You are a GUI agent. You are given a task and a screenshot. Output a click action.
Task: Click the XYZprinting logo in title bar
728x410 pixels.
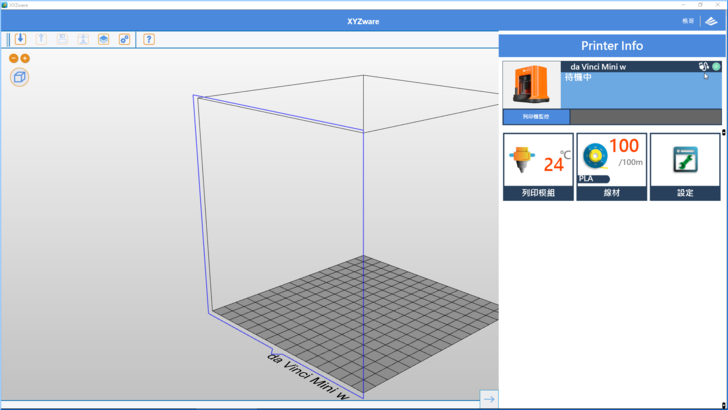pos(711,21)
